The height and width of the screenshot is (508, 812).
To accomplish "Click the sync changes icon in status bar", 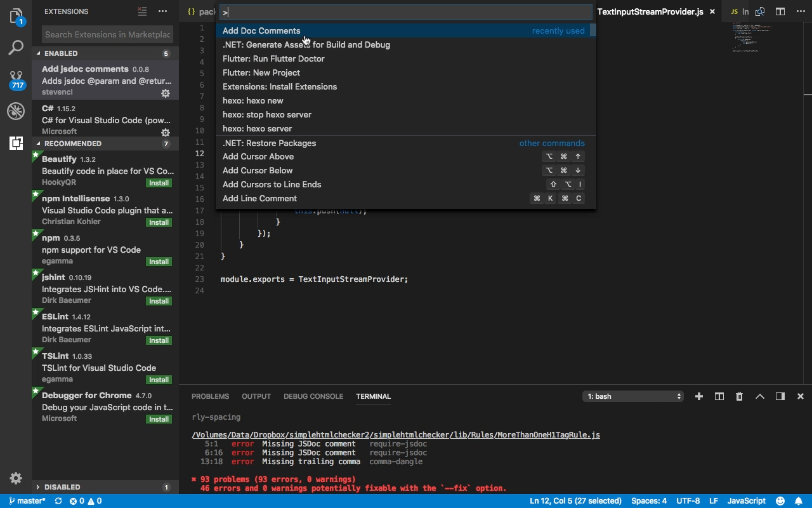I will 58,501.
